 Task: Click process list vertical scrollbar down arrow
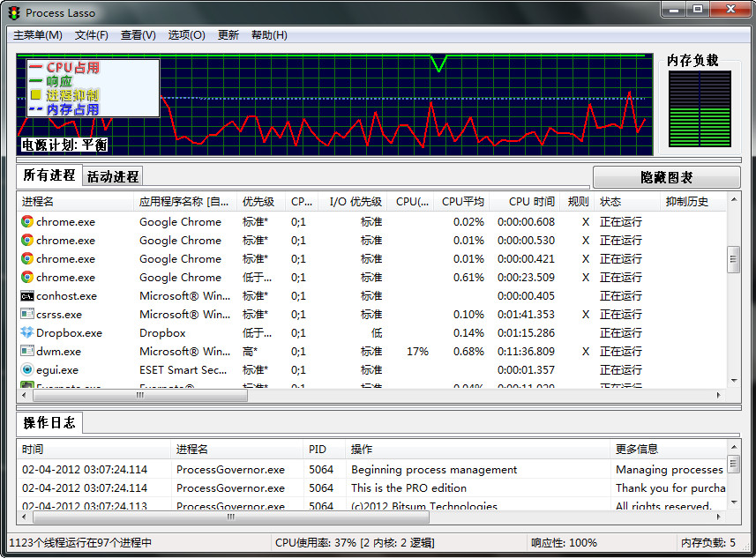(734, 381)
